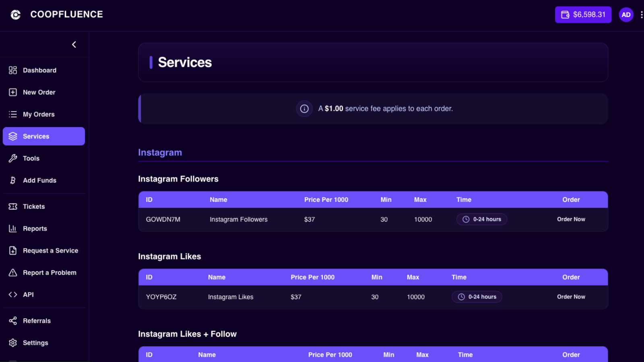Select the Settings gear icon
644x362 pixels.
[12, 342]
